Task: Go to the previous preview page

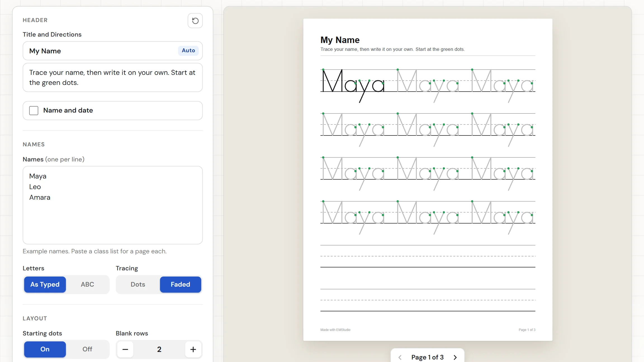Action: (400, 357)
